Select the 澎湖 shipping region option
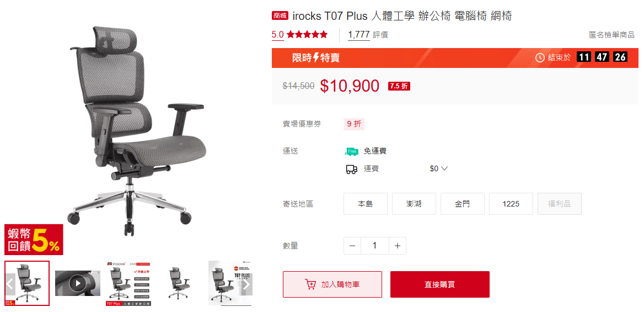This screenshot has height=312, width=644. tap(414, 204)
